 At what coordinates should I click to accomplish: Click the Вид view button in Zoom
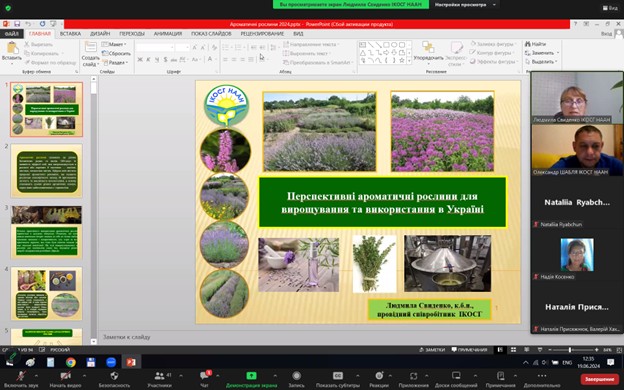pos(610,8)
